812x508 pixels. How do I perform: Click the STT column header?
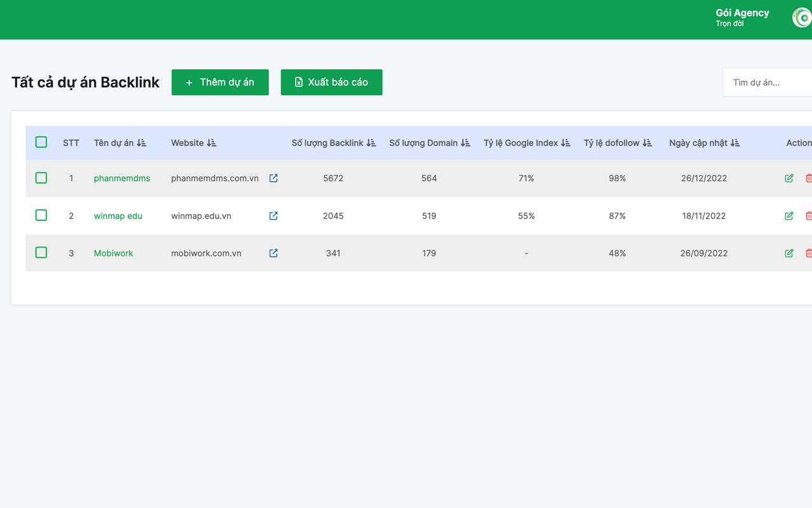tap(71, 143)
